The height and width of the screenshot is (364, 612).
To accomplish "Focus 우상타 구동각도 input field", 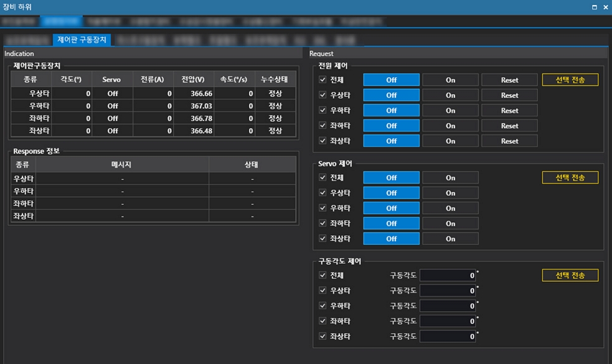I will pos(448,290).
